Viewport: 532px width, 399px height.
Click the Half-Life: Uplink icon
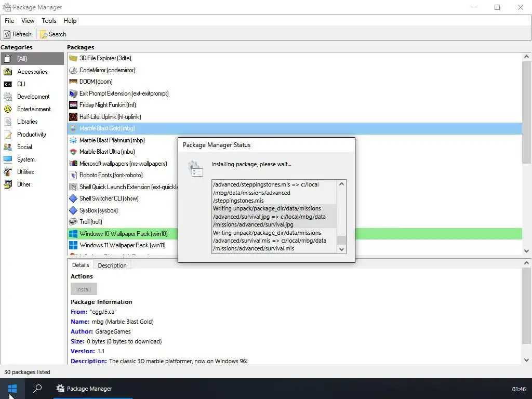pyautogui.click(x=73, y=117)
